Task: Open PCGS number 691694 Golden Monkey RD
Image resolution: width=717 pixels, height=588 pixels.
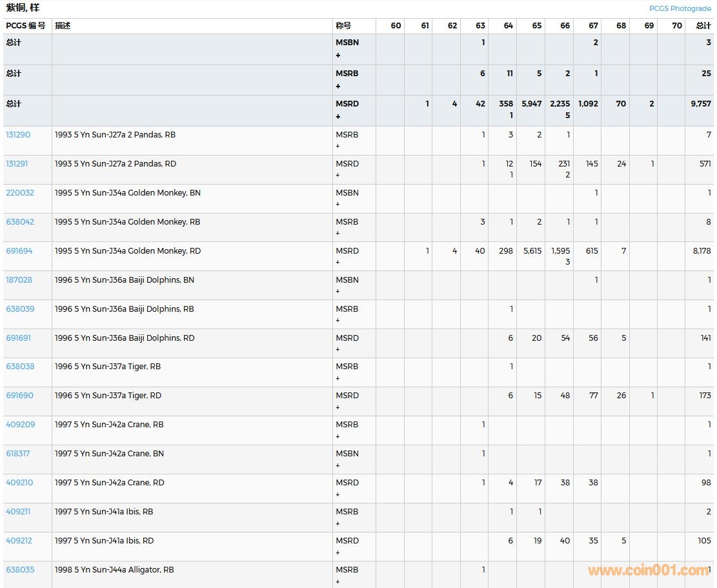Action: coord(19,251)
